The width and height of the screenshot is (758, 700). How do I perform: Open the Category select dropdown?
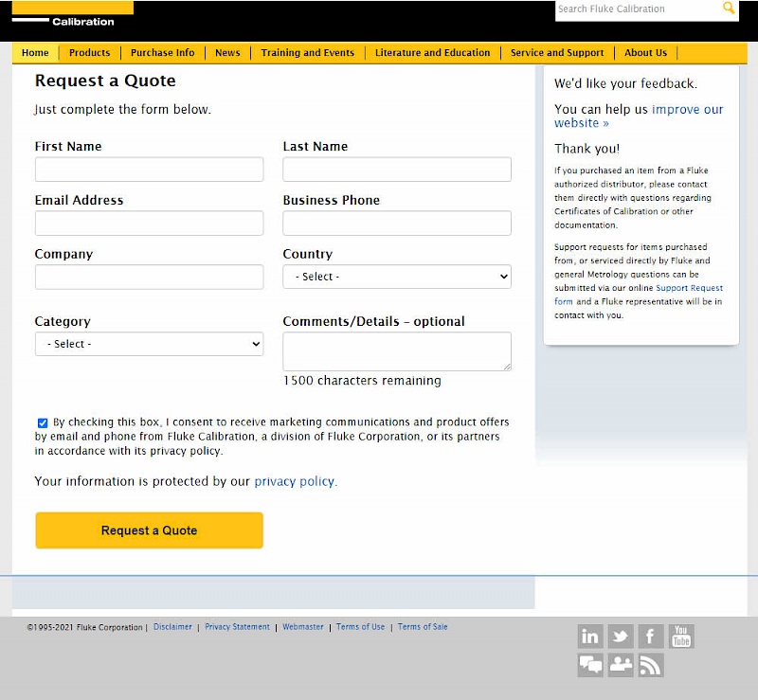click(149, 344)
